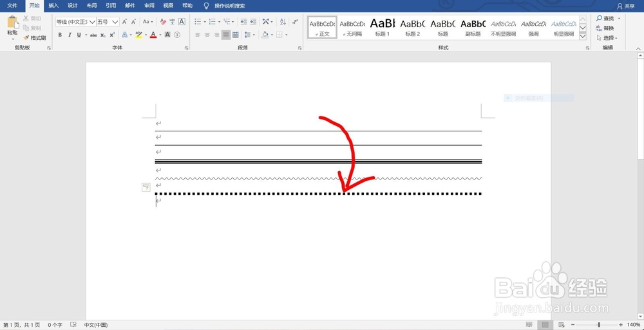644x330 pixels.
Task: Apply the text effects glowing A icon
Action: coord(124,35)
